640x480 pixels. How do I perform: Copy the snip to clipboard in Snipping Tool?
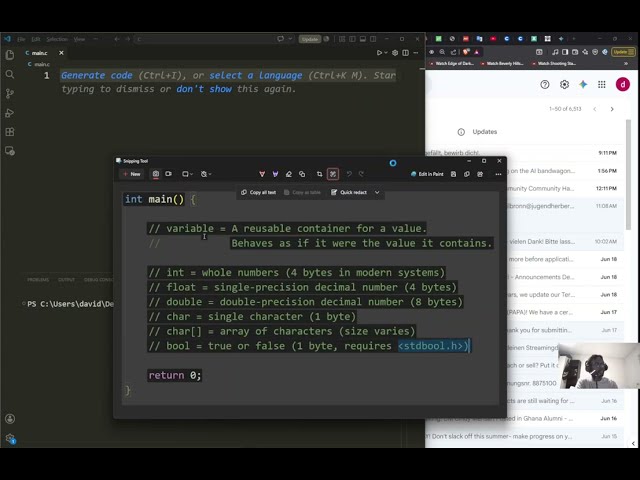(x=467, y=174)
